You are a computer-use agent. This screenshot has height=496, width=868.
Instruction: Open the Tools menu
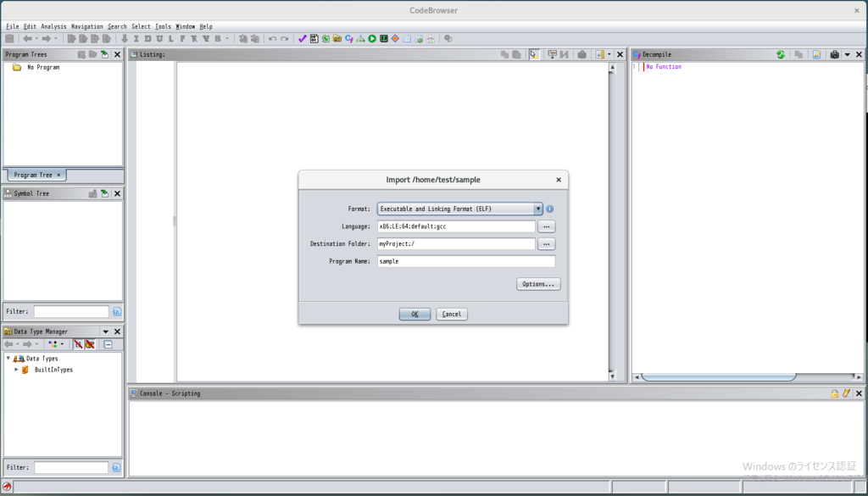pyautogui.click(x=163, y=26)
